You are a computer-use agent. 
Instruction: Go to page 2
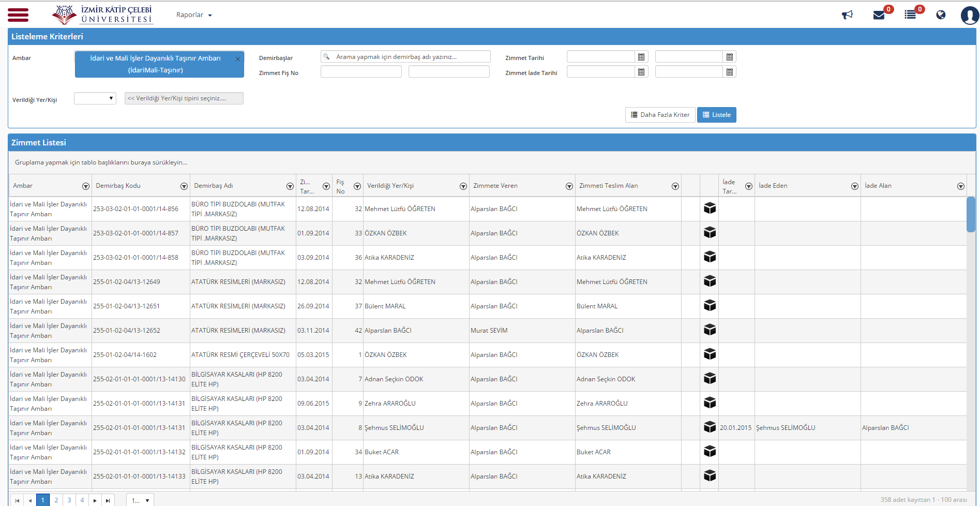(x=56, y=500)
